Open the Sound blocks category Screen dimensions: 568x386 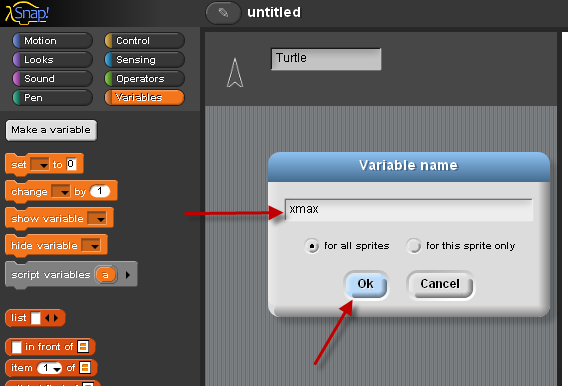53,79
